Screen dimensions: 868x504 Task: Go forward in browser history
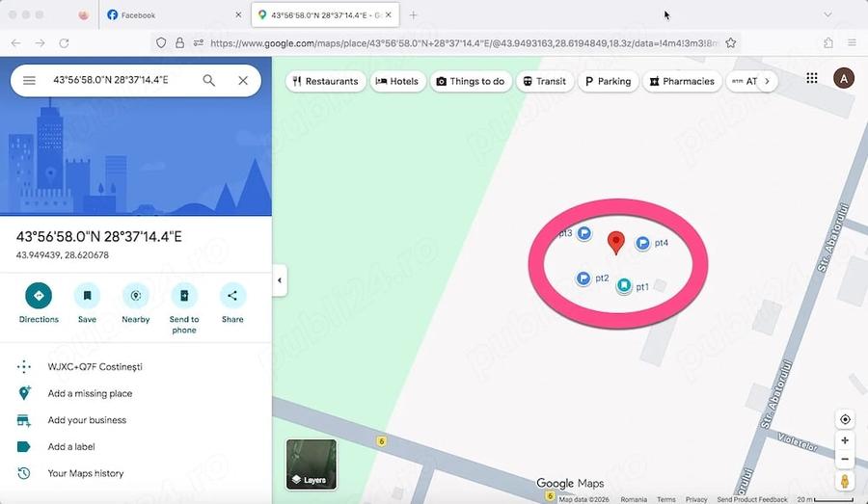(x=40, y=42)
